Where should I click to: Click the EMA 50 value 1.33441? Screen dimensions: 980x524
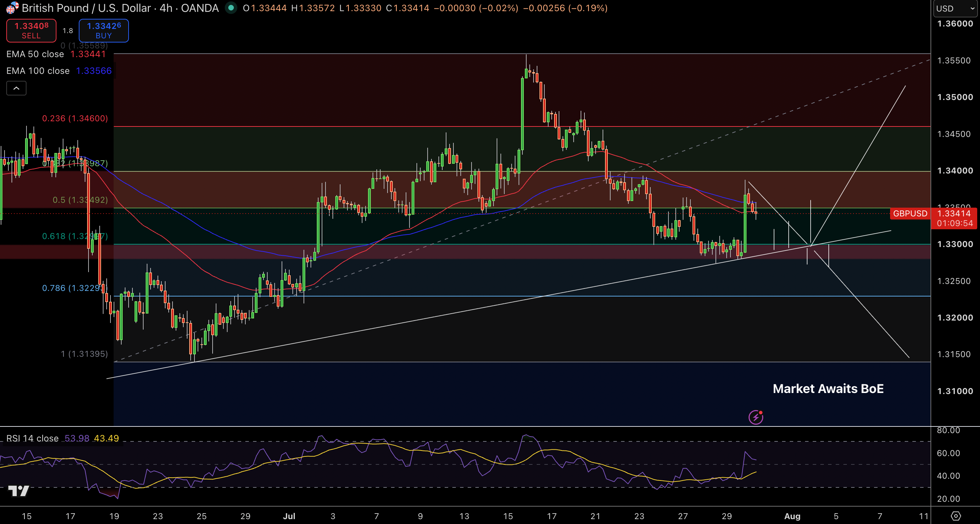click(x=88, y=54)
